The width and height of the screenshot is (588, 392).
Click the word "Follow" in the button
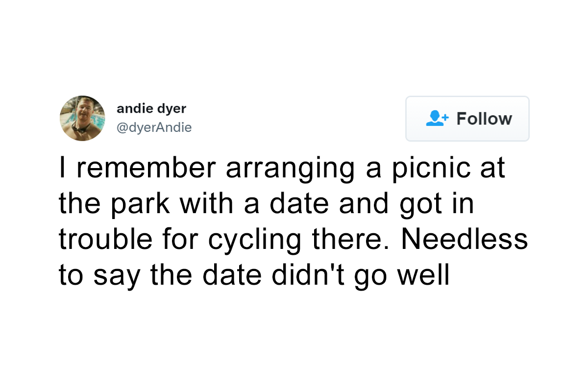pos(484,119)
